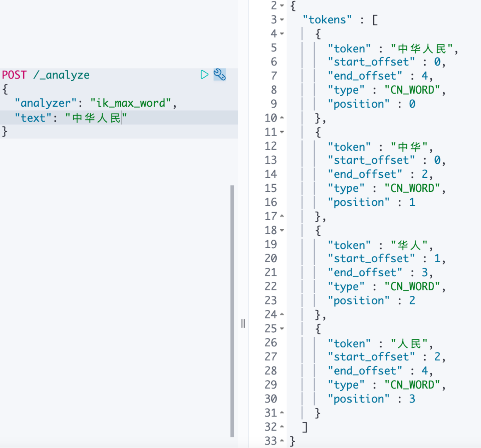Toggle the fold marker at line 10

coord(282,118)
